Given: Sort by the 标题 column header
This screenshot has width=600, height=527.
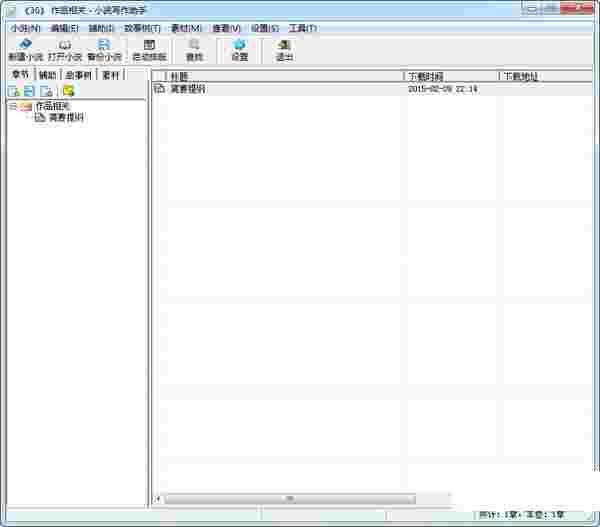Looking at the screenshot, I should pos(282,77).
